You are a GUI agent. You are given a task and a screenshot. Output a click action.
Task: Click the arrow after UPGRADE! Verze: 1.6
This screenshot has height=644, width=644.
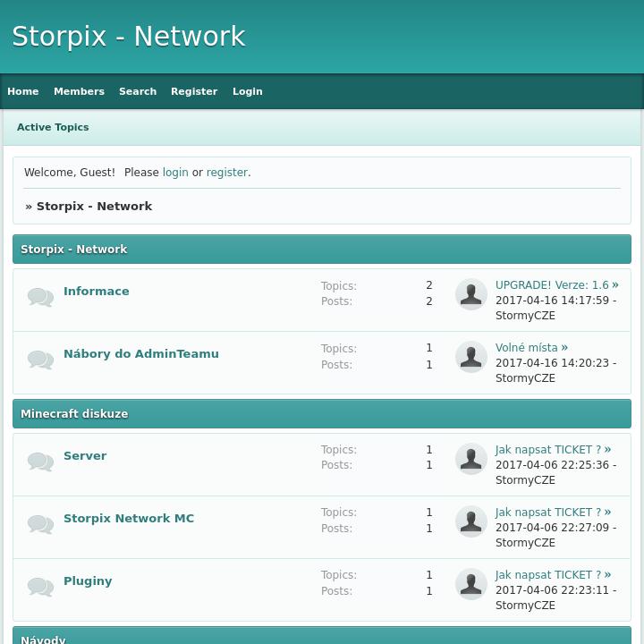point(615,285)
